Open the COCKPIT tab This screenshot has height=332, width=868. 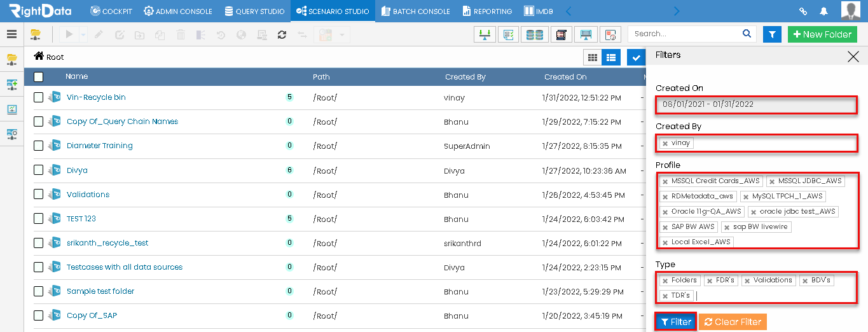click(x=111, y=11)
